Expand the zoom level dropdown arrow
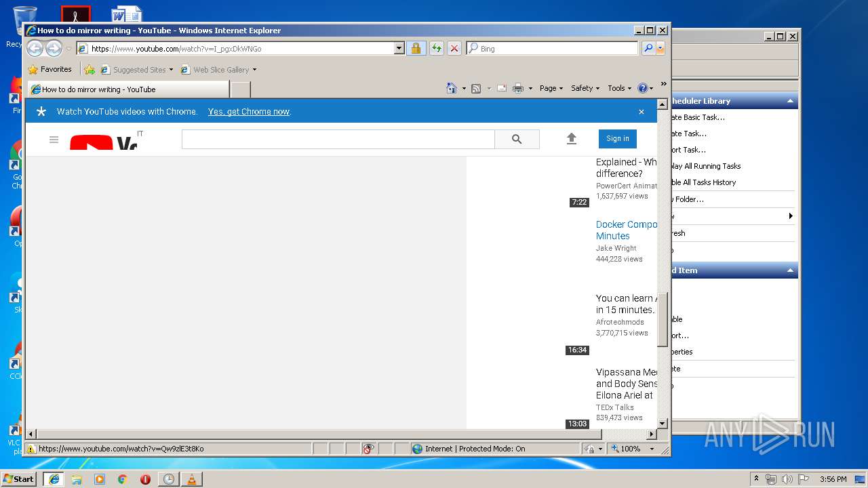This screenshot has height=488, width=868. (652, 449)
